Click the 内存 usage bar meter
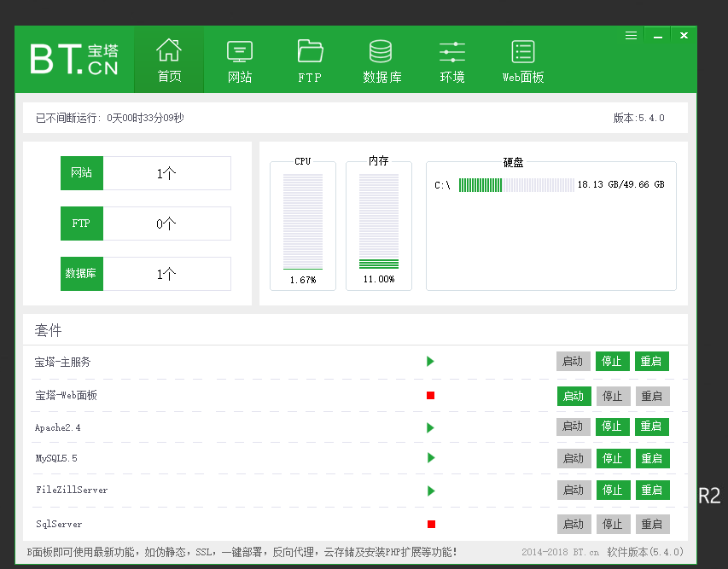The height and width of the screenshot is (569, 728). pyautogui.click(x=379, y=222)
